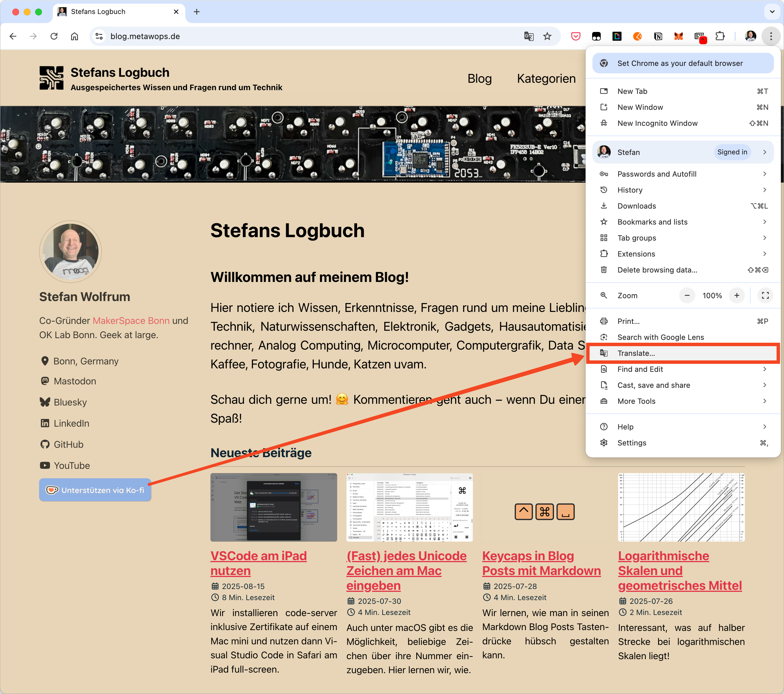Go back to previous page

[x=13, y=36]
